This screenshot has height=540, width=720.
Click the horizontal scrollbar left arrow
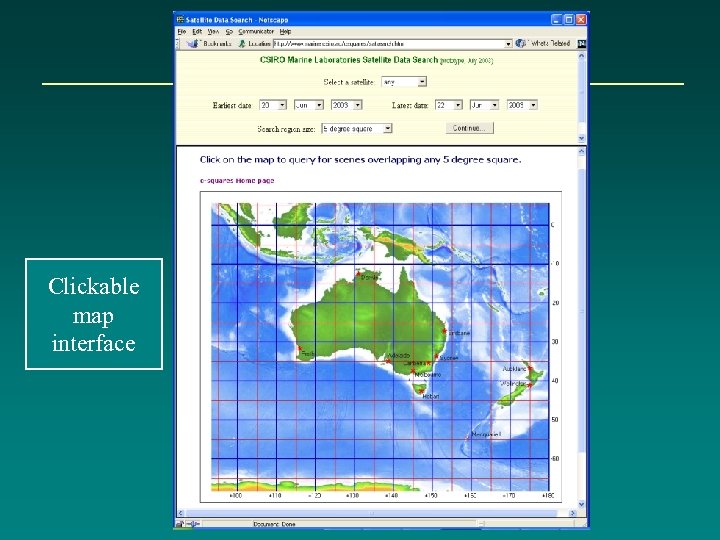tap(180, 513)
